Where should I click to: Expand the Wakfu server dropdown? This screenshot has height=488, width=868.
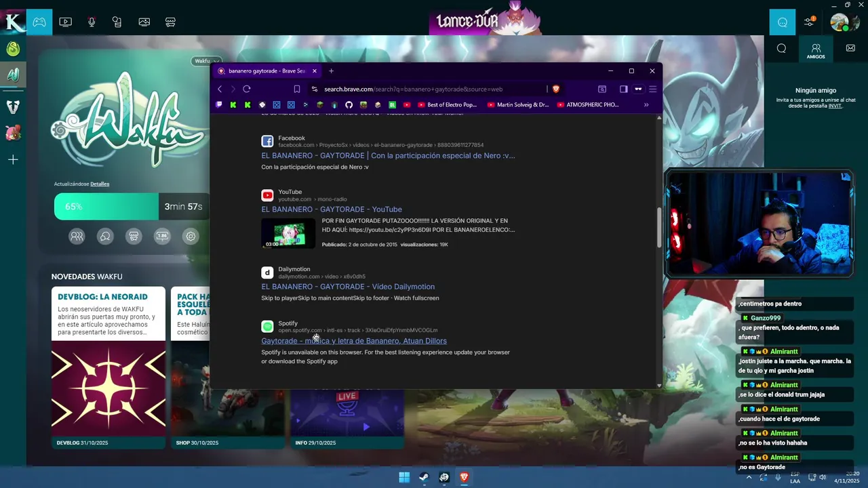tap(206, 61)
